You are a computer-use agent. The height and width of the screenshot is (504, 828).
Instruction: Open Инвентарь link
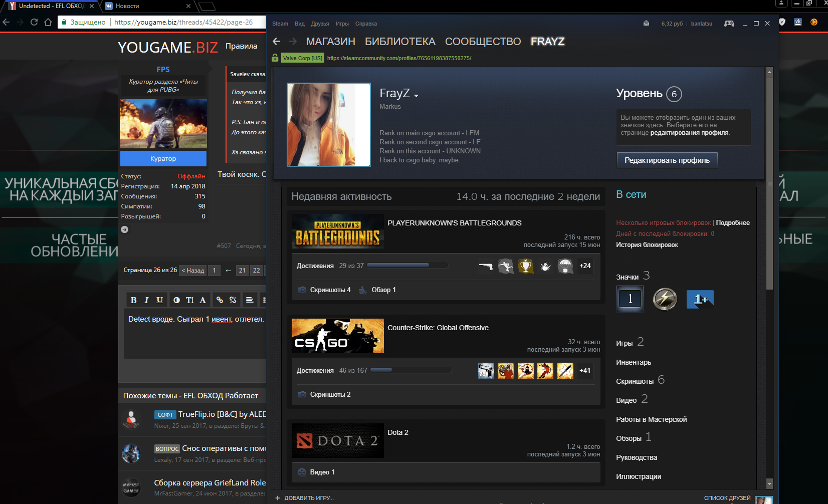click(634, 362)
